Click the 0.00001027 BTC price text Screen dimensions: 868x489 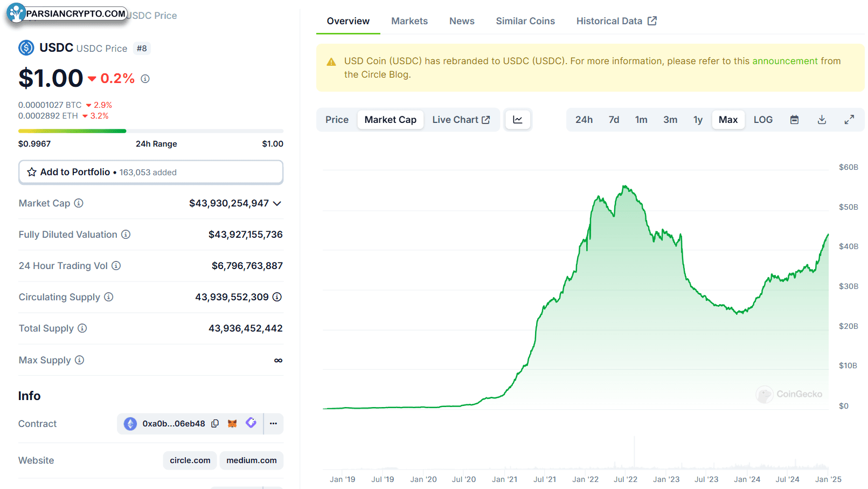click(x=50, y=105)
